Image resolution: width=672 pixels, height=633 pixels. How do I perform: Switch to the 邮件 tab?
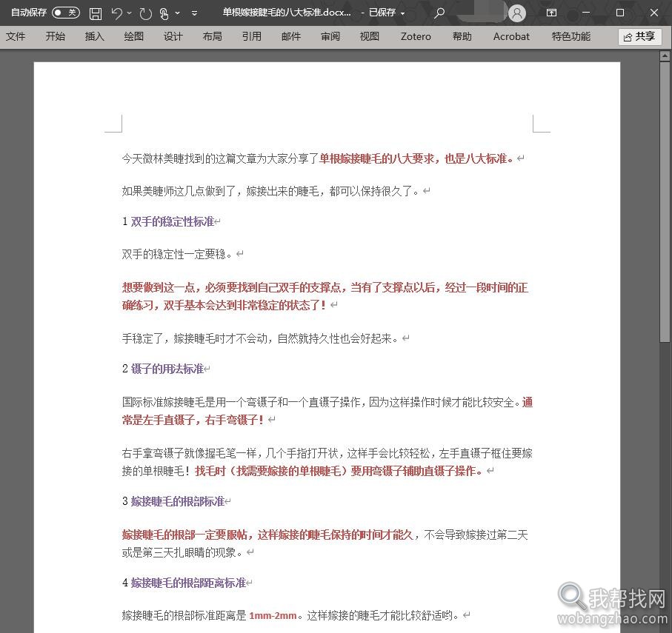tap(291, 36)
